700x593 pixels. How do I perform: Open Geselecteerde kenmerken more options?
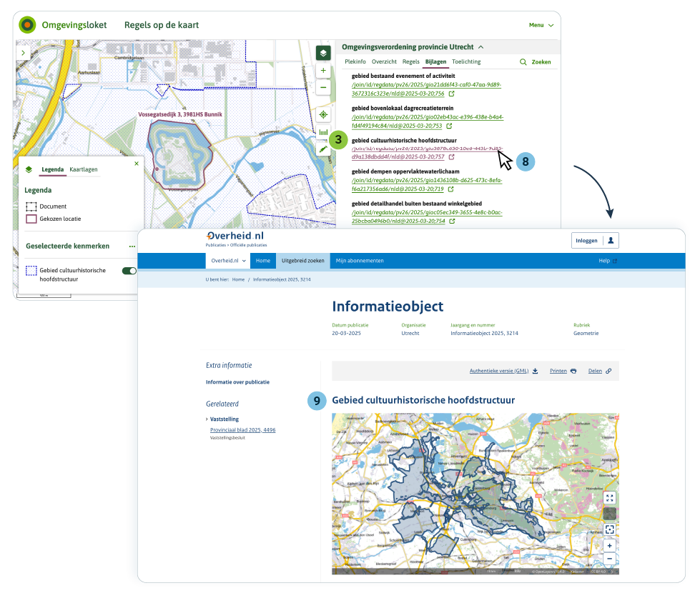[x=132, y=246]
